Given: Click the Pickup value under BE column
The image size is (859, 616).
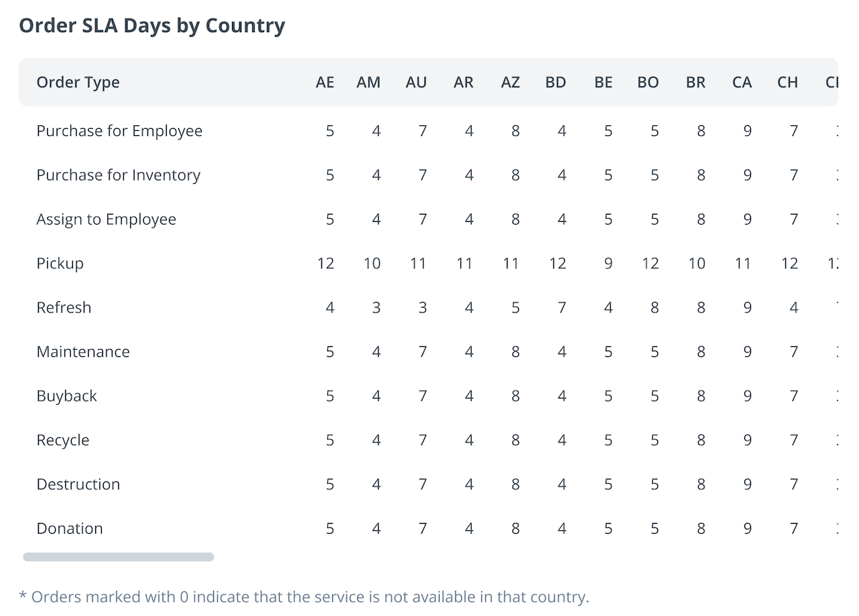Looking at the screenshot, I should coord(608,263).
